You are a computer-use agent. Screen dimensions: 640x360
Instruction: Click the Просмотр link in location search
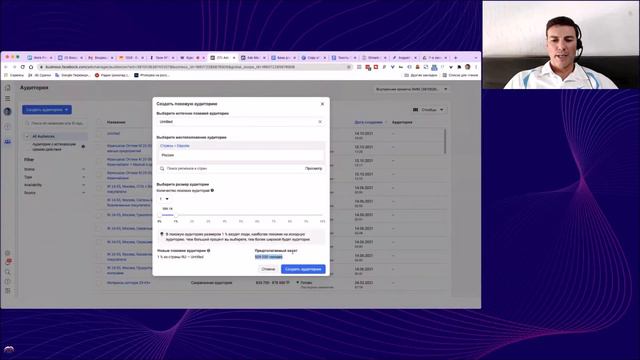coord(313,168)
